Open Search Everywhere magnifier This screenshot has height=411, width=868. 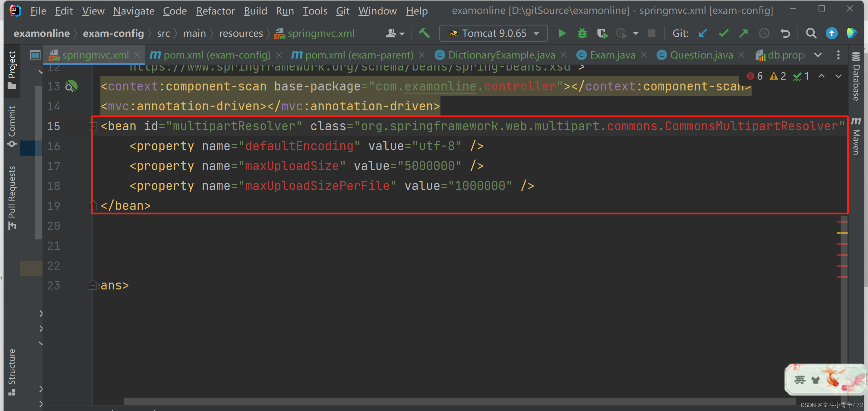811,33
